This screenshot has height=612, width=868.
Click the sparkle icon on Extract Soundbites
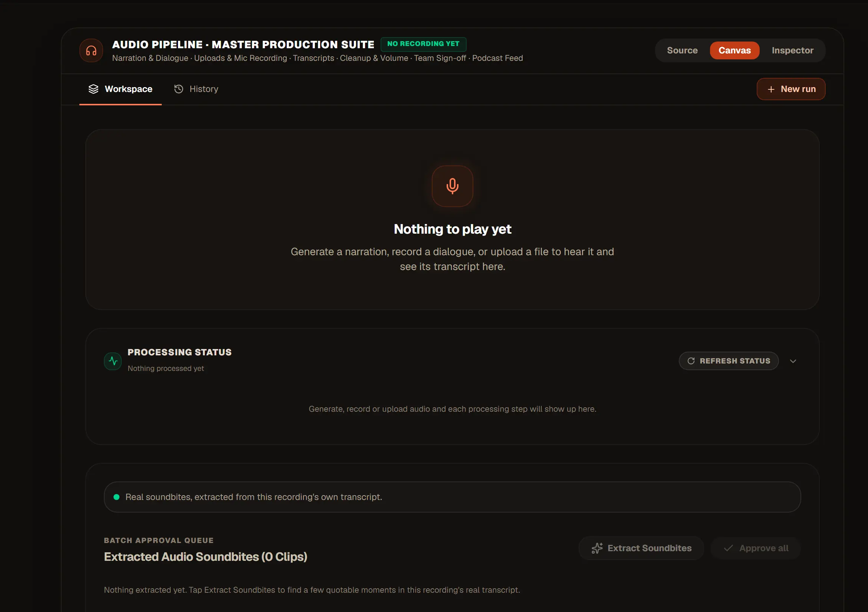tap(597, 548)
